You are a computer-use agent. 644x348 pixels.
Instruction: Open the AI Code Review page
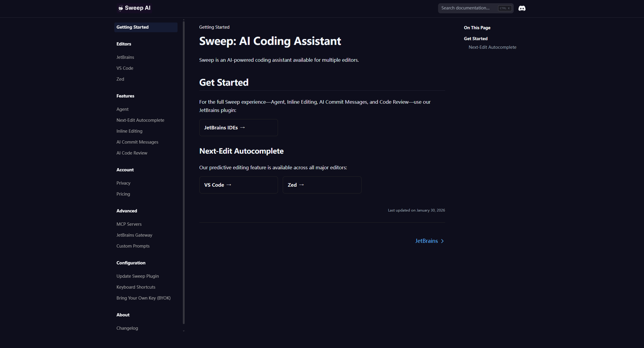132,153
